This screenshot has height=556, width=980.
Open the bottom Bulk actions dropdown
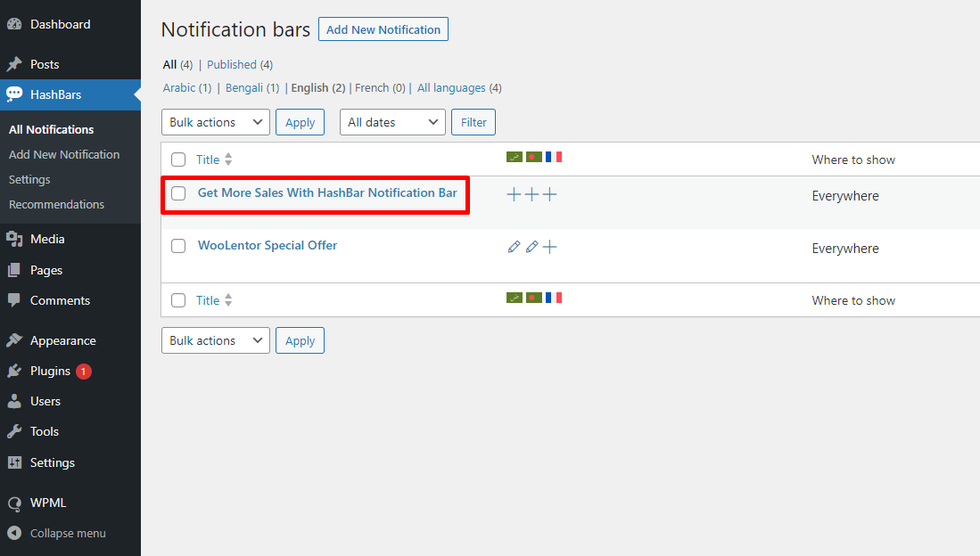[215, 340]
